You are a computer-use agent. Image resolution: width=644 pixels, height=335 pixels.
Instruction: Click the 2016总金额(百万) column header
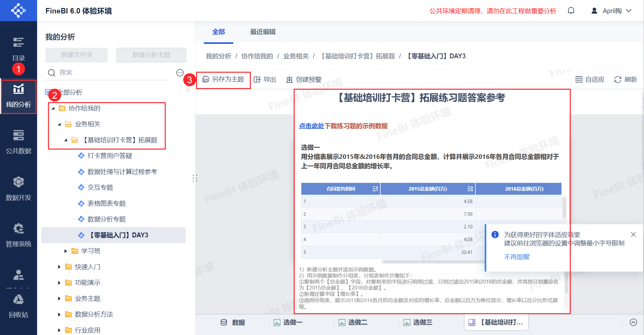click(x=518, y=189)
